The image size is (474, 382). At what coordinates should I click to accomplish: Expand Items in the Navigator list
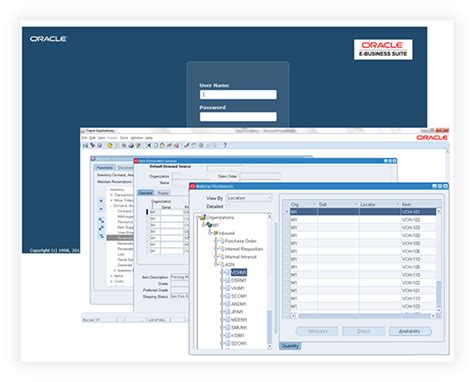tap(111, 276)
